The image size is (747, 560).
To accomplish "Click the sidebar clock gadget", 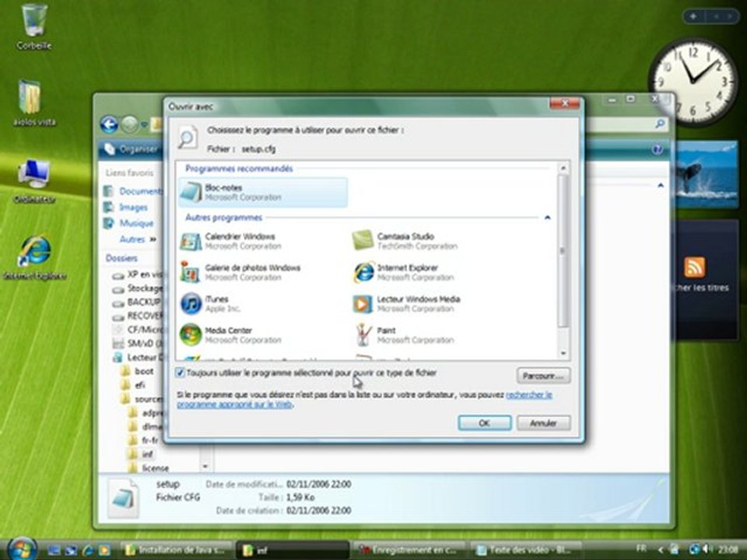I will click(693, 82).
